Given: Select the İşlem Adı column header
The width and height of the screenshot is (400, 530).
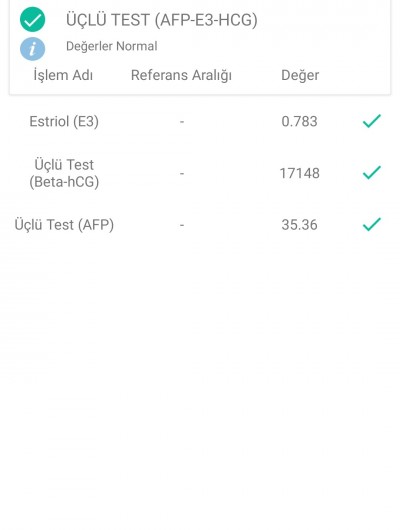Looking at the screenshot, I should pos(63,75).
